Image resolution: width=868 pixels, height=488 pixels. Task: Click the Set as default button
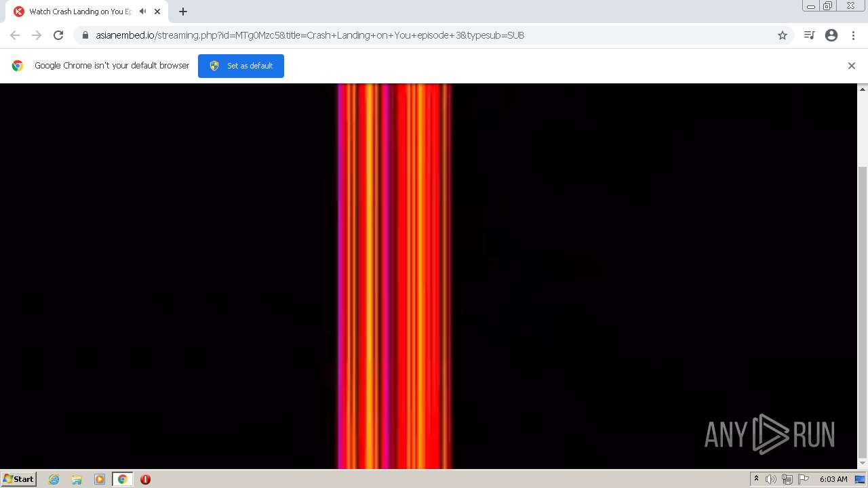241,66
